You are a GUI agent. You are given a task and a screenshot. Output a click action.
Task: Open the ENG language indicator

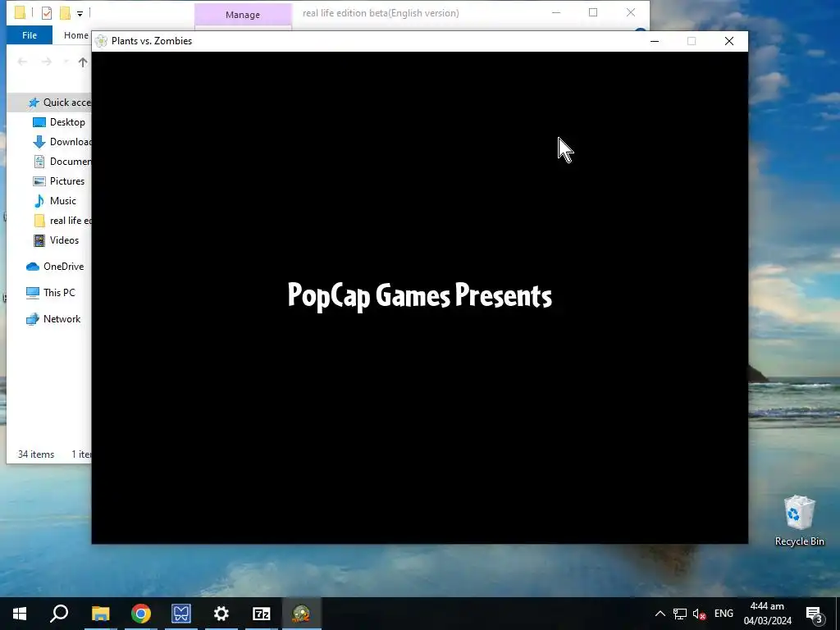pyautogui.click(x=724, y=614)
